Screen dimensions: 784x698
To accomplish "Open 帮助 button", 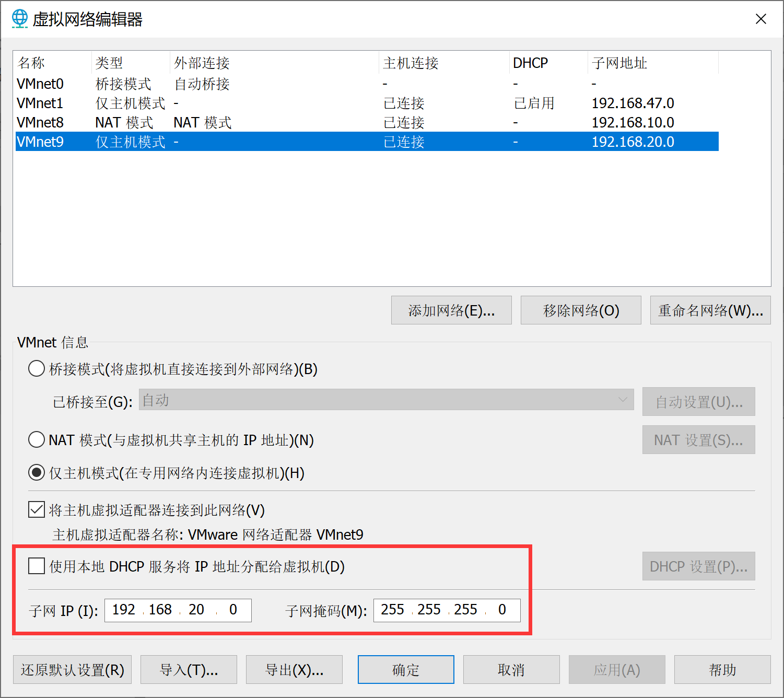I will (722, 670).
